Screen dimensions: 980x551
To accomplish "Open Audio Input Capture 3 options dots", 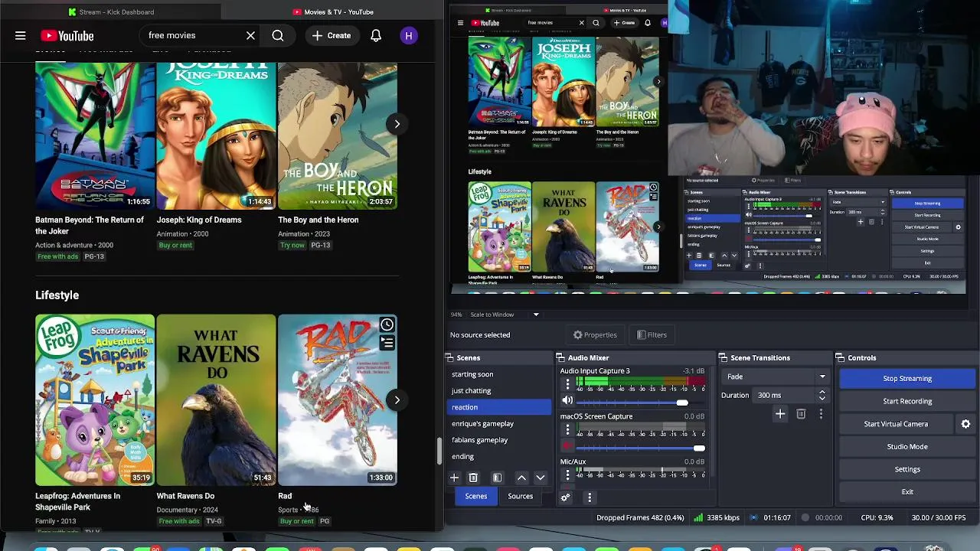I will pyautogui.click(x=567, y=384).
